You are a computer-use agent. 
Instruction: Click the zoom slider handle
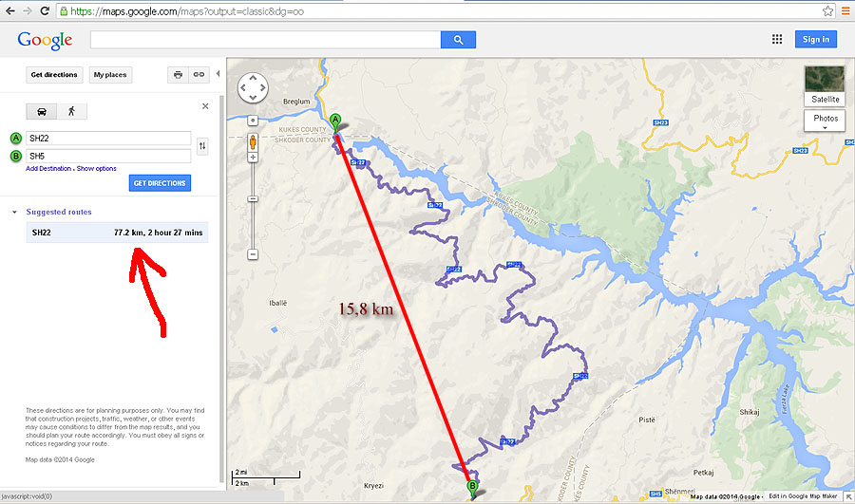[253, 199]
